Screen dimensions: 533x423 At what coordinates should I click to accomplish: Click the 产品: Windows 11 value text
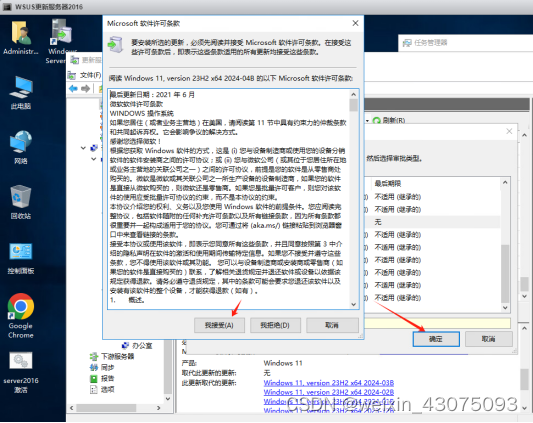[283, 363]
